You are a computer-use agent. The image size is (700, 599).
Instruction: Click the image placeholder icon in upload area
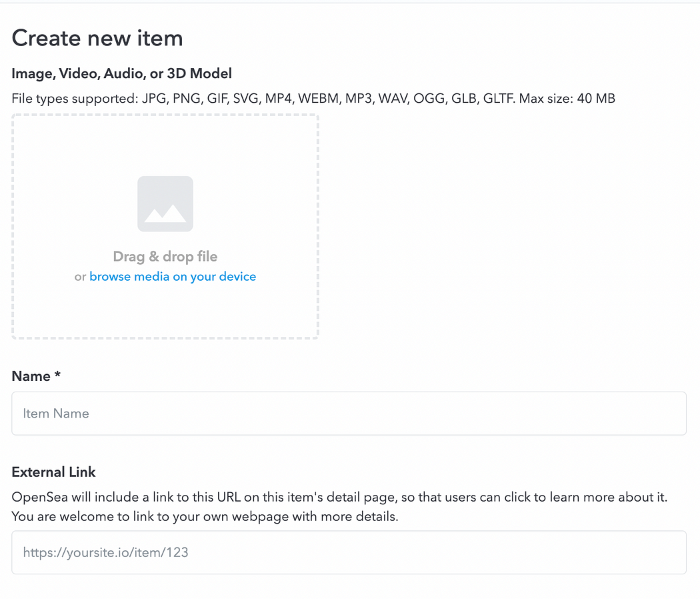pyautogui.click(x=165, y=204)
